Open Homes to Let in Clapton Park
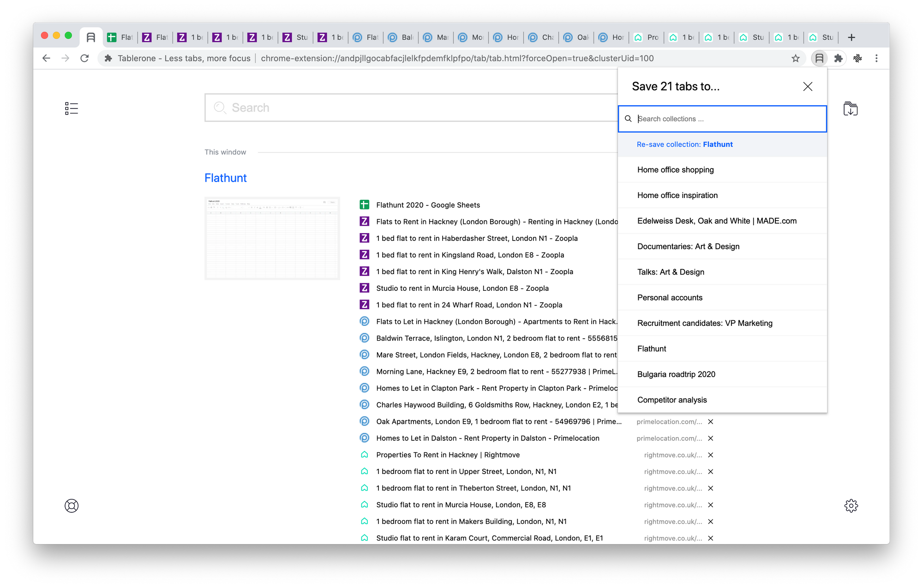This screenshot has width=923, height=588. pyautogui.click(x=497, y=388)
